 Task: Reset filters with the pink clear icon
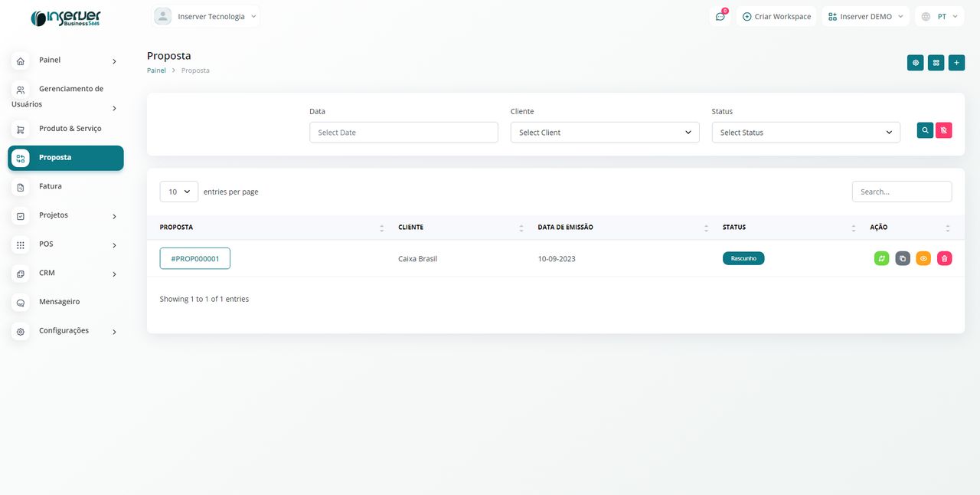click(944, 131)
